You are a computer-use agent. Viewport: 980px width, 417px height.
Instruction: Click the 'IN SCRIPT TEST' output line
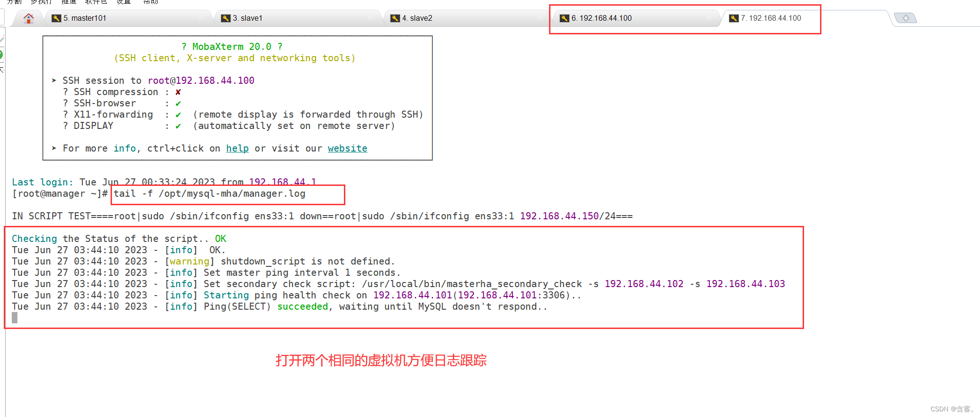pos(322,217)
